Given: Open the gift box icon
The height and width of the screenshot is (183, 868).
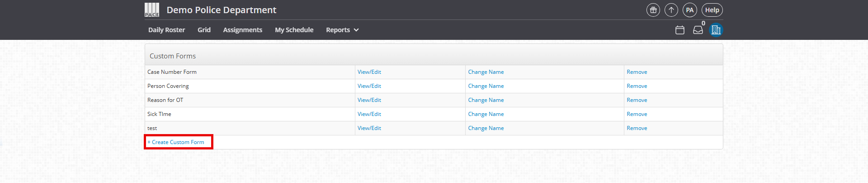Looking at the screenshot, I should pyautogui.click(x=653, y=10).
